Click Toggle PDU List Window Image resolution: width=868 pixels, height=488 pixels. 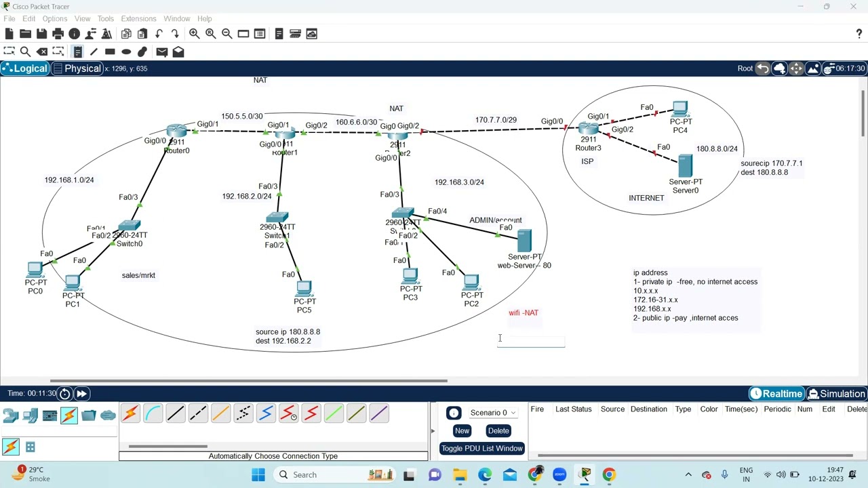tap(481, 448)
